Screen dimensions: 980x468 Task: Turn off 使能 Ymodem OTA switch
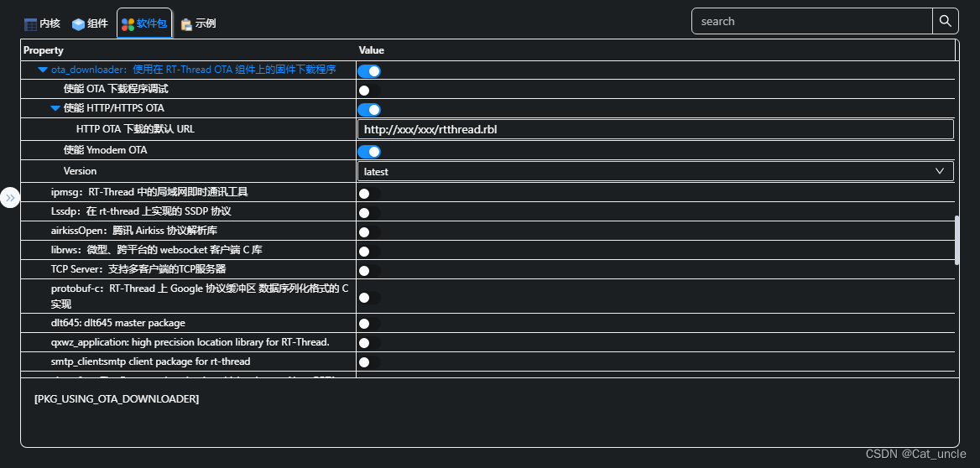click(368, 151)
